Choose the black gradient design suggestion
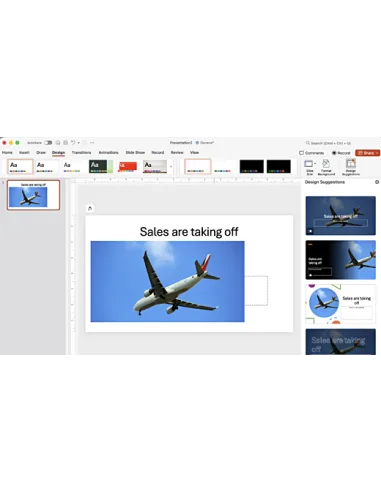This screenshot has height=492, width=381. [341, 260]
